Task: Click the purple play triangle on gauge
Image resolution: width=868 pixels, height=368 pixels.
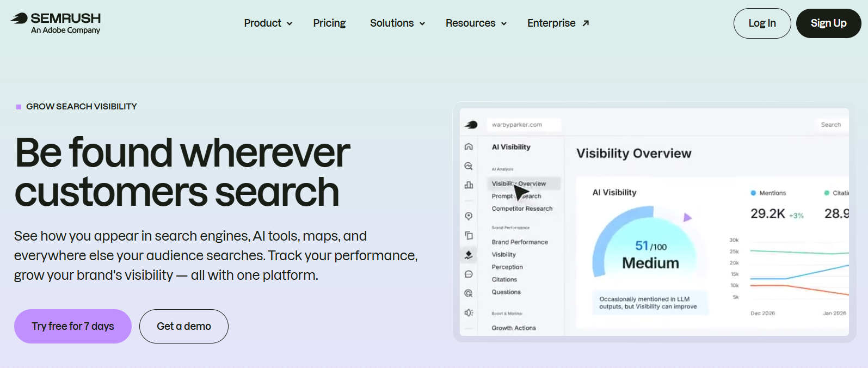Action: pos(688,217)
